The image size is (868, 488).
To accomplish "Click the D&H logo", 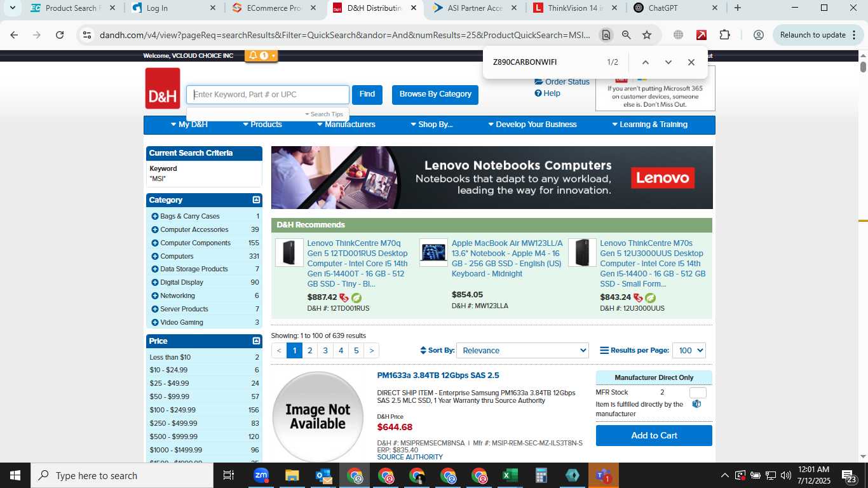I will 163,88.
